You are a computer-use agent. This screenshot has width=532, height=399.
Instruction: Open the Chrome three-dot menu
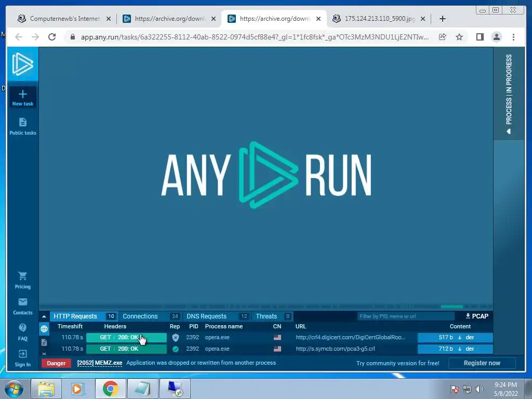513,37
